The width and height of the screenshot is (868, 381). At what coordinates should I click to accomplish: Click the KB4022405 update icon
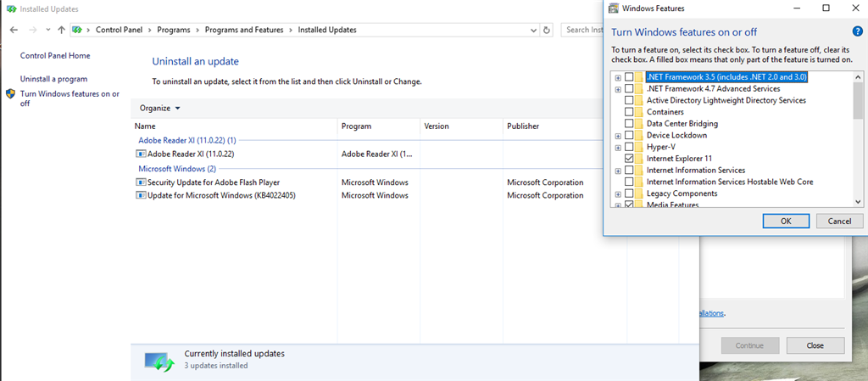click(141, 195)
